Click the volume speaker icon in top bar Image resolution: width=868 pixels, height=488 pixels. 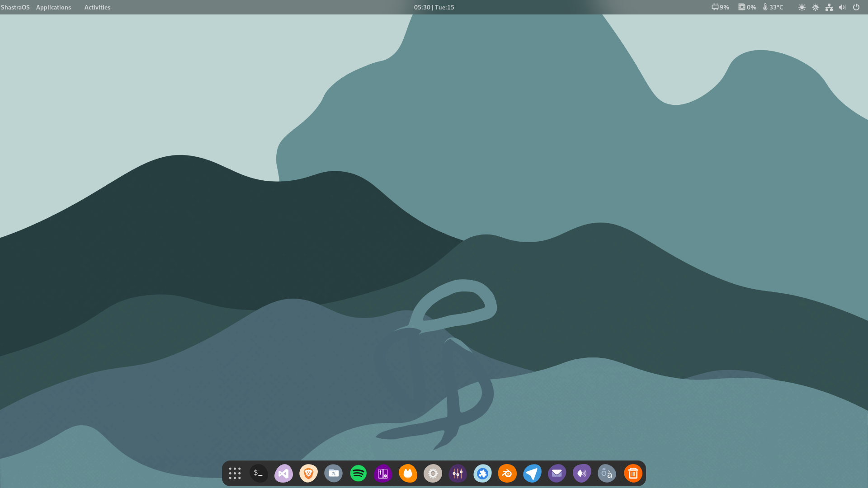[842, 7]
